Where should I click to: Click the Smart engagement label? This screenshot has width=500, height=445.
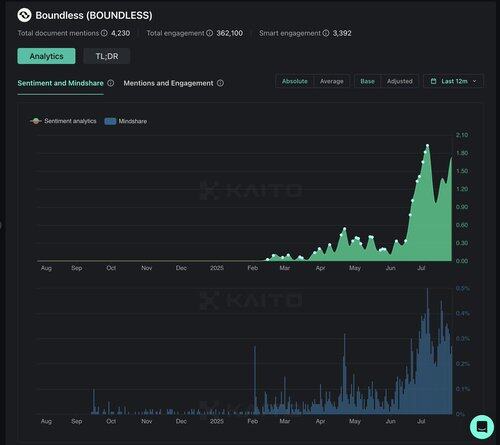[290, 33]
